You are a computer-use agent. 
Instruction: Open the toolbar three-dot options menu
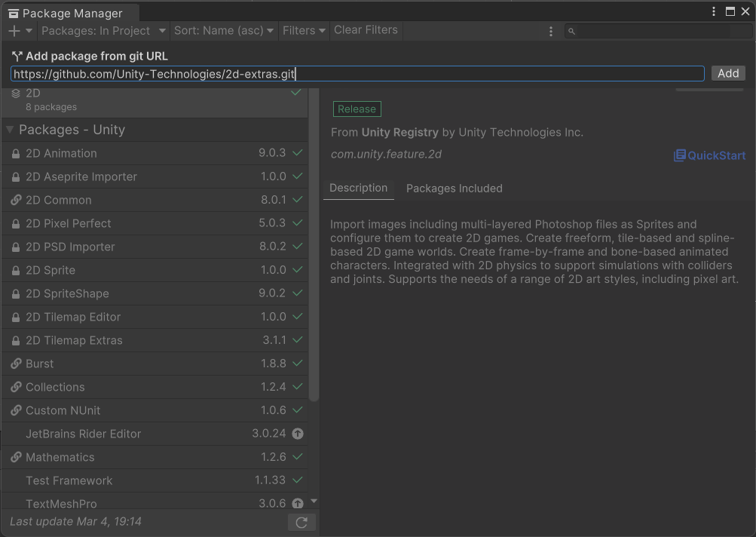551,32
